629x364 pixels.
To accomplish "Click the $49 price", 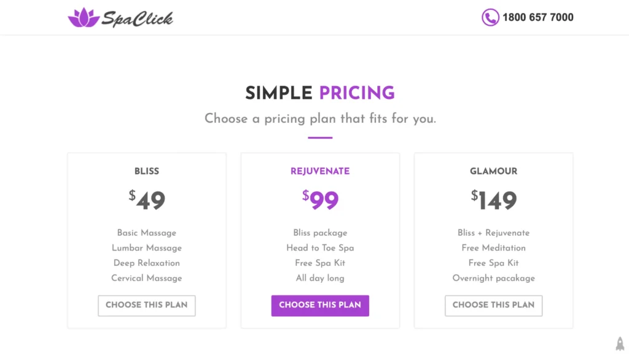I will click(x=147, y=200).
